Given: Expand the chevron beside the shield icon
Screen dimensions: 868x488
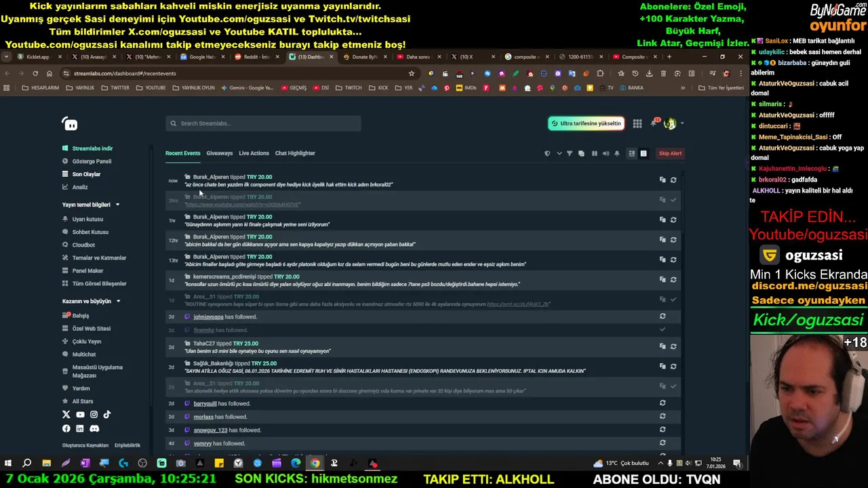Looking at the screenshot, I should click(x=559, y=153).
